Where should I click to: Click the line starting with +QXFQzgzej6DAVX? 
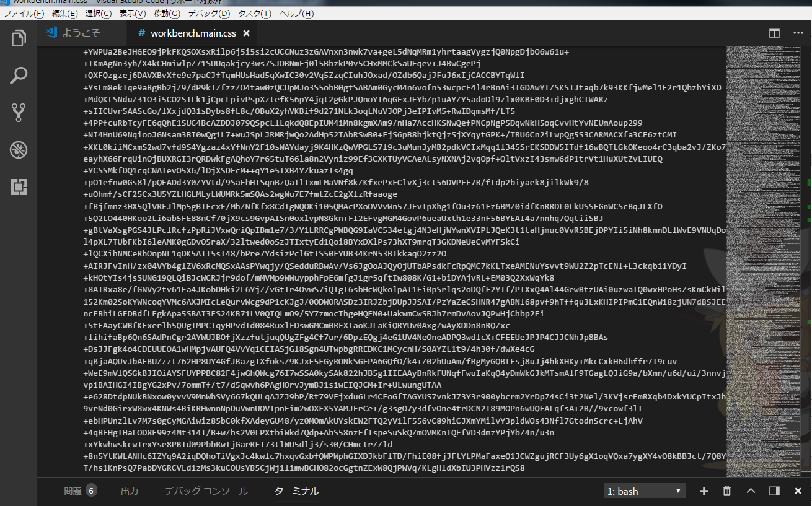(x=304, y=76)
